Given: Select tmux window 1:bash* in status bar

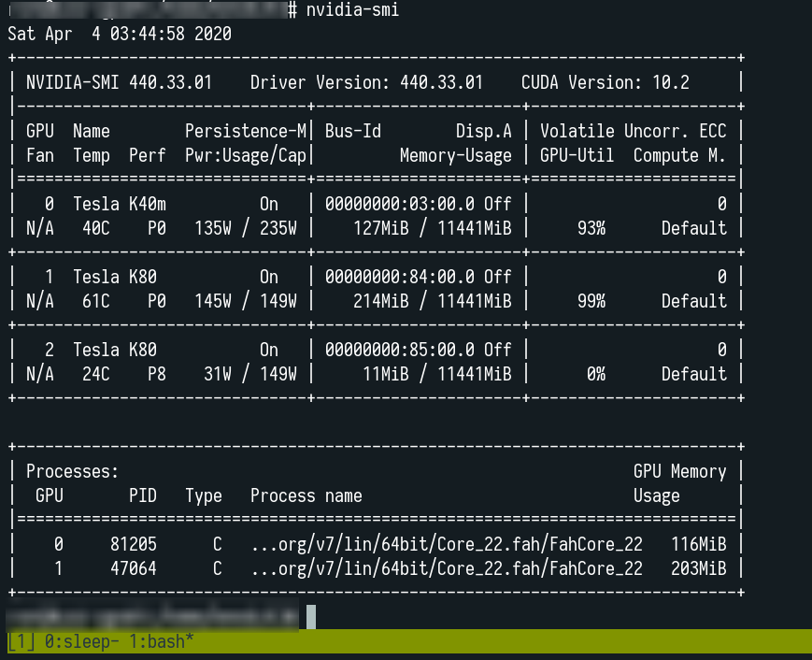Looking at the screenshot, I should pyautogui.click(x=161, y=641).
